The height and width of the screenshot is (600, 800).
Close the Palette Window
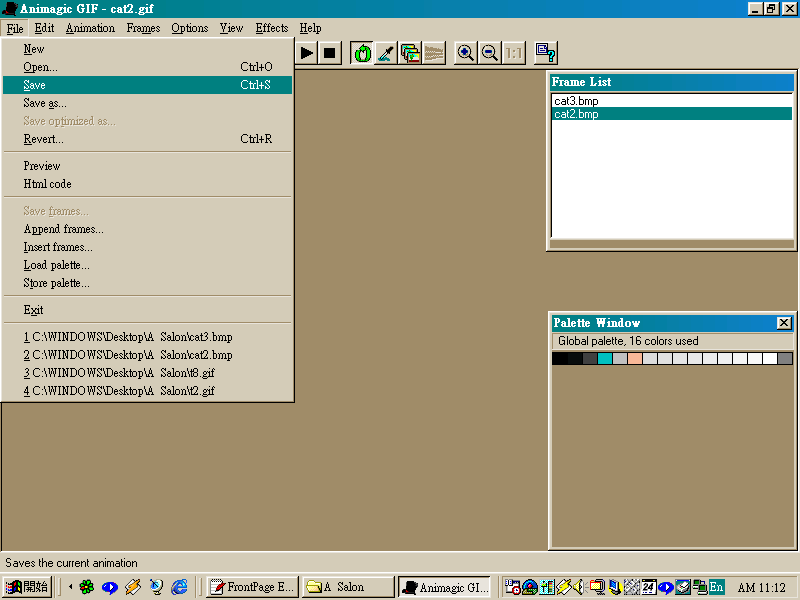pyautogui.click(x=784, y=322)
